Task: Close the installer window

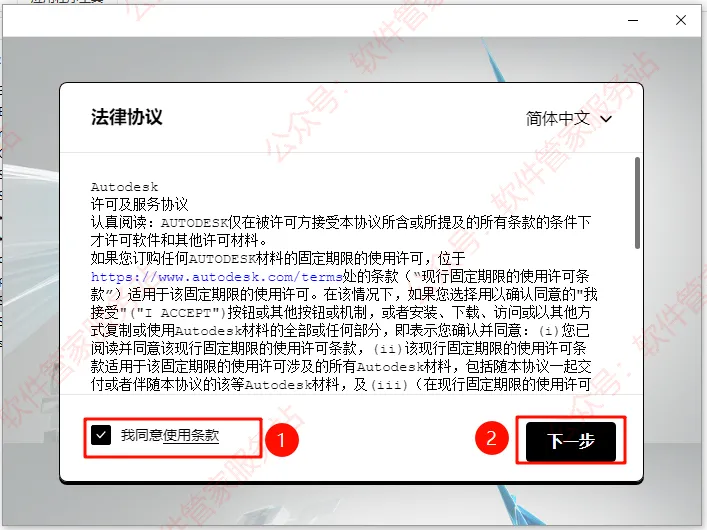Action: point(681,20)
